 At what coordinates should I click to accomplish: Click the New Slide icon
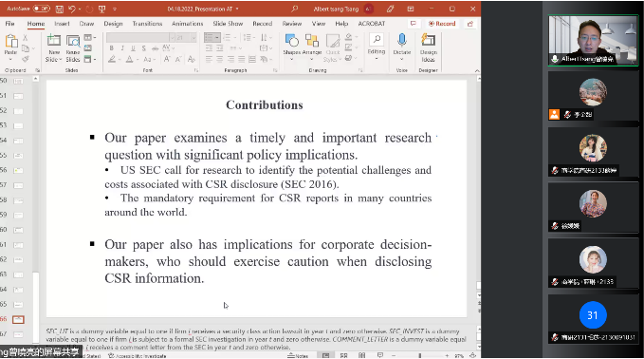coord(54,41)
